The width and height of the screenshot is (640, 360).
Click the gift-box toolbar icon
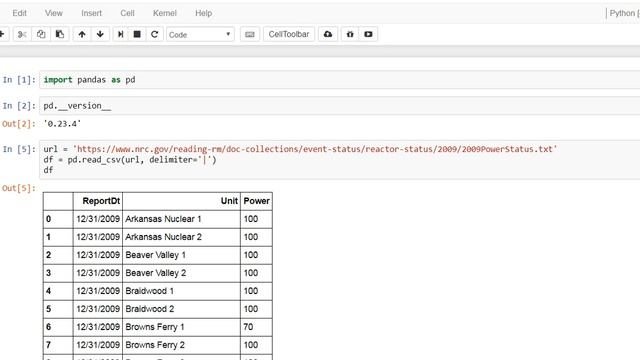350,34
